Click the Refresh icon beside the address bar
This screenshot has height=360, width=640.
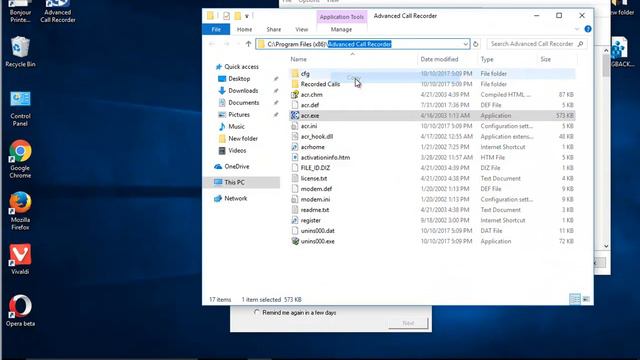476,44
